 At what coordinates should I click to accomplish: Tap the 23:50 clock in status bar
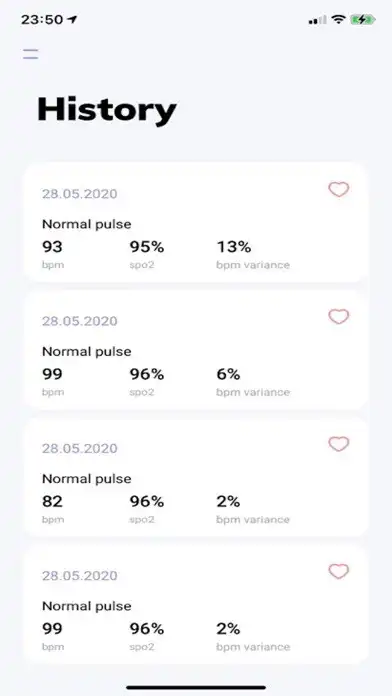tap(42, 20)
